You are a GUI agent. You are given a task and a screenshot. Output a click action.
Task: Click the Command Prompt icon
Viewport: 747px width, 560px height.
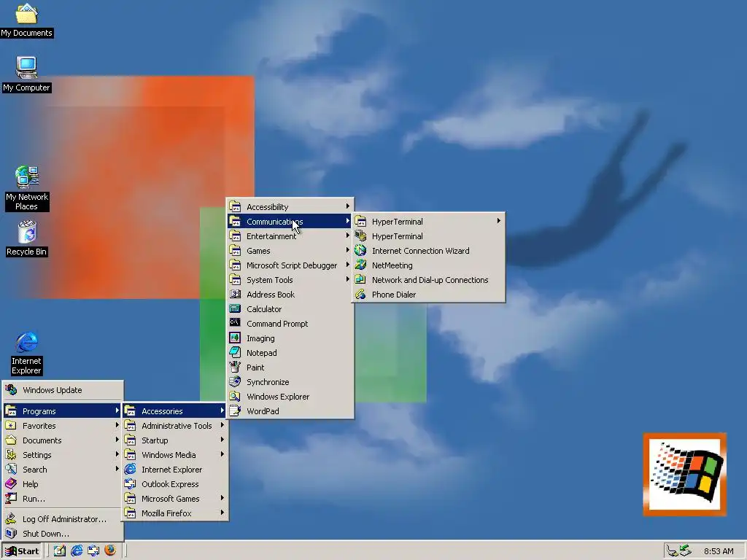pyautogui.click(x=235, y=323)
